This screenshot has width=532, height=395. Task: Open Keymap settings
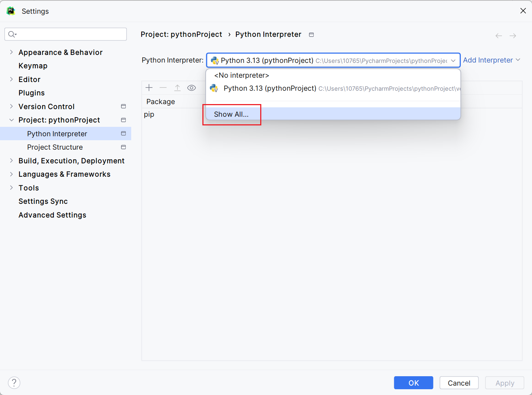[33, 66]
